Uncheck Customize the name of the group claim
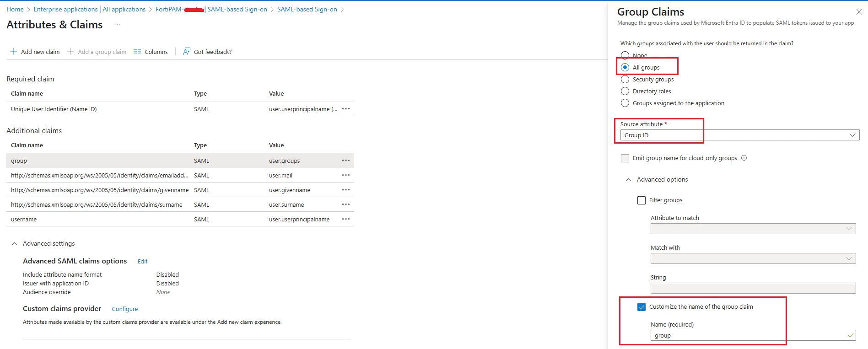Screen dimensions: 868x349 [x=642, y=307]
